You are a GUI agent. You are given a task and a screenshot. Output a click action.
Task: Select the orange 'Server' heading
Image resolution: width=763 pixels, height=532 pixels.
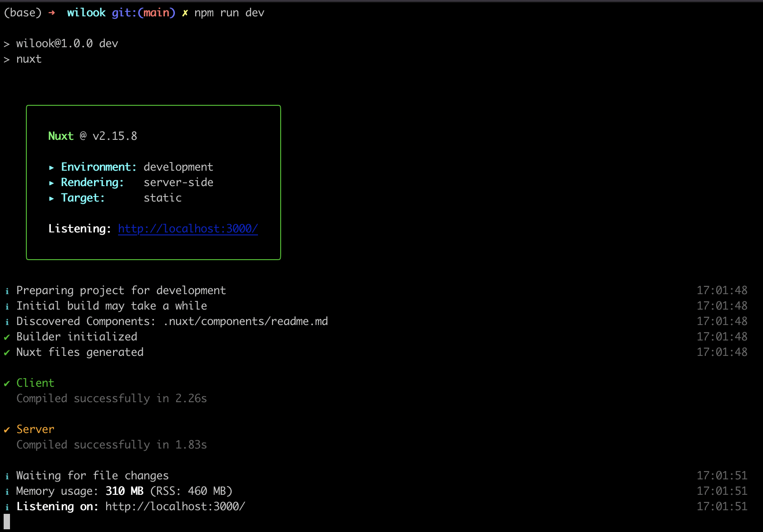(x=35, y=429)
